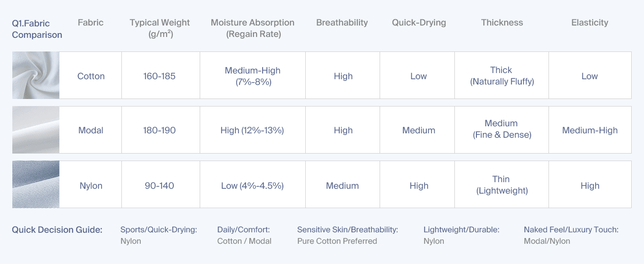Select the Typical Weight column header
Screen dimensions: 644x264
pos(160,28)
